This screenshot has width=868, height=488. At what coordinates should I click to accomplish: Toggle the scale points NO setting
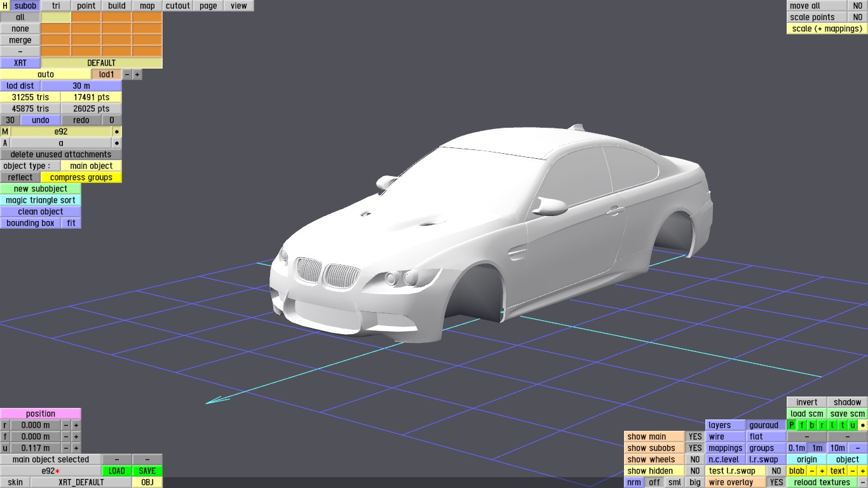[x=858, y=17]
